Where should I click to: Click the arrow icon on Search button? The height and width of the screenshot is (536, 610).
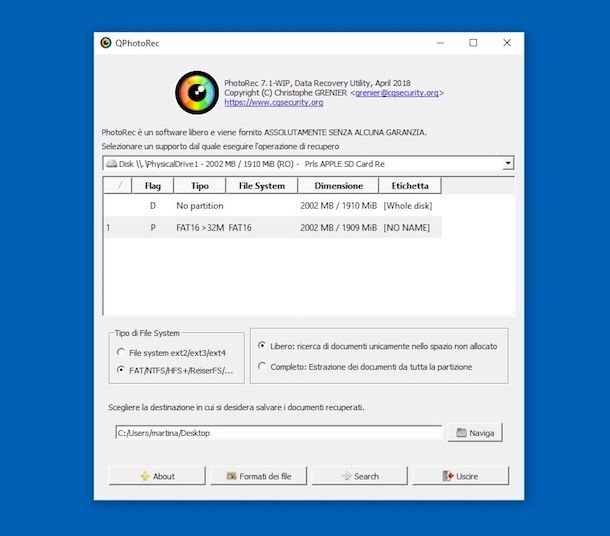click(346, 476)
